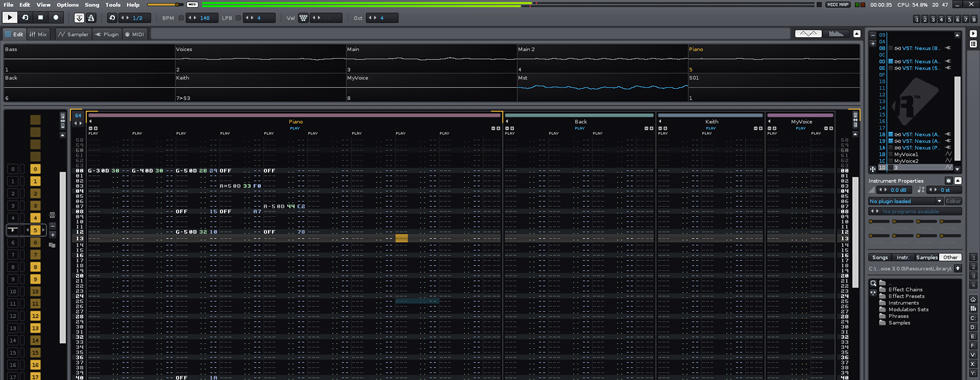Jump to the C: drive button
This screenshot has height=380, width=980.
point(972,318)
